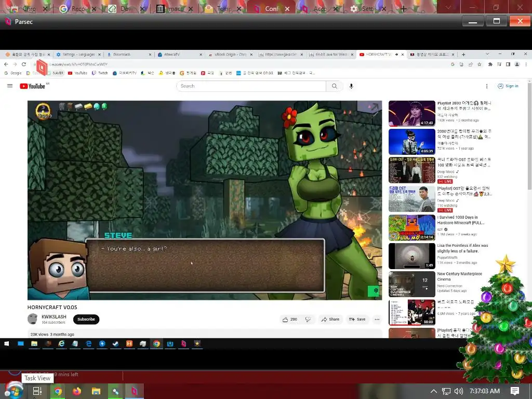Open the outer browser tab list dropdown
Screen dimensions: 532x399
click(448, 7)
